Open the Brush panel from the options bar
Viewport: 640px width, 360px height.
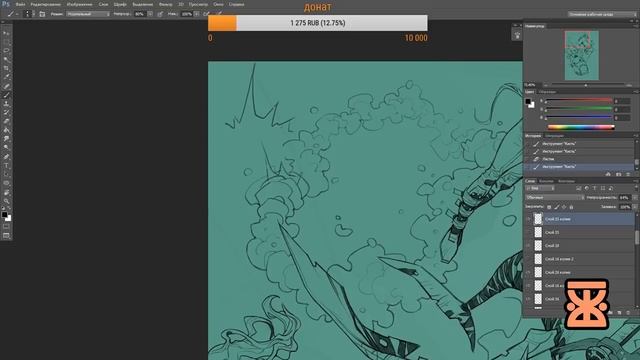(x=42, y=14)
